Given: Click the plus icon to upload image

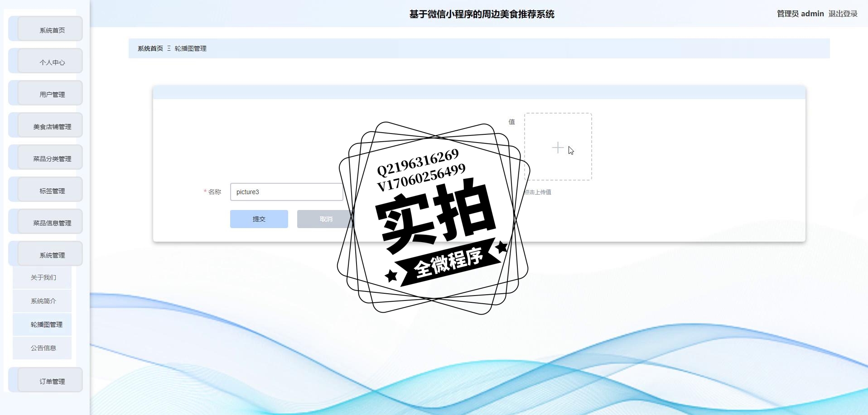Looking at the screenshot, I should click(x=558, y=147).
